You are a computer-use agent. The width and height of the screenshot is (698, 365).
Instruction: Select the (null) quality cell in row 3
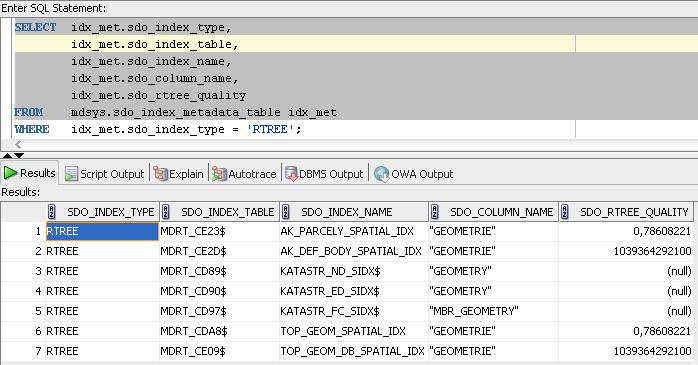[x=626, y=271]
